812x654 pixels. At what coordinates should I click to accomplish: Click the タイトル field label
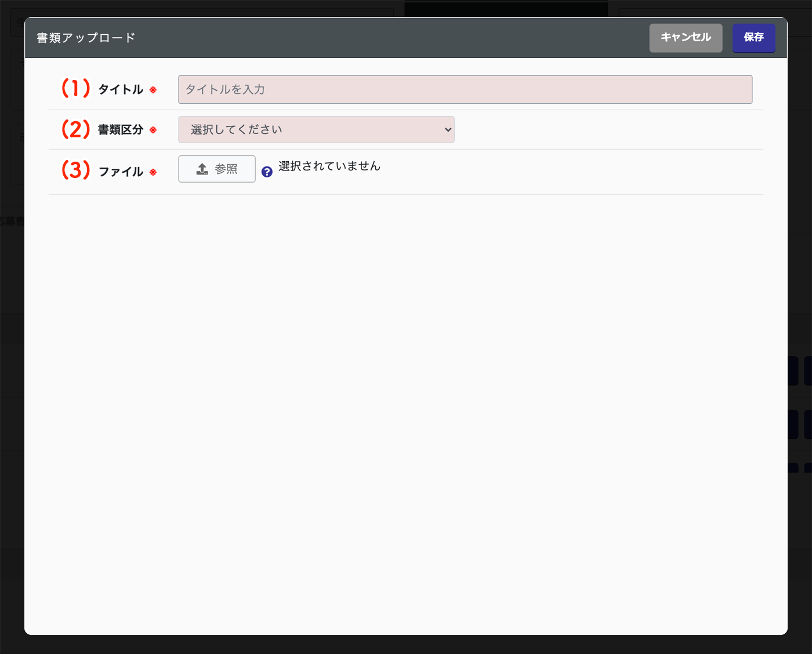click(x=121, y=89)
